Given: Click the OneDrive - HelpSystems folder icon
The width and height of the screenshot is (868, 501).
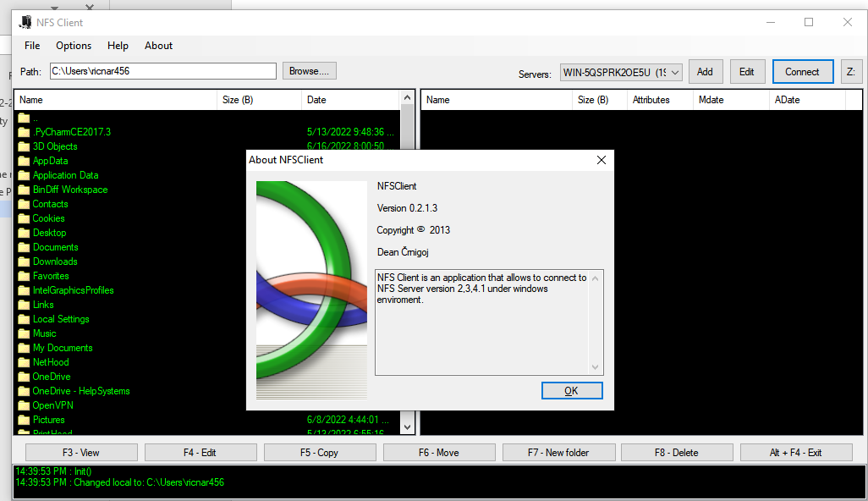Looking at the screenshot, I should 24,391.
